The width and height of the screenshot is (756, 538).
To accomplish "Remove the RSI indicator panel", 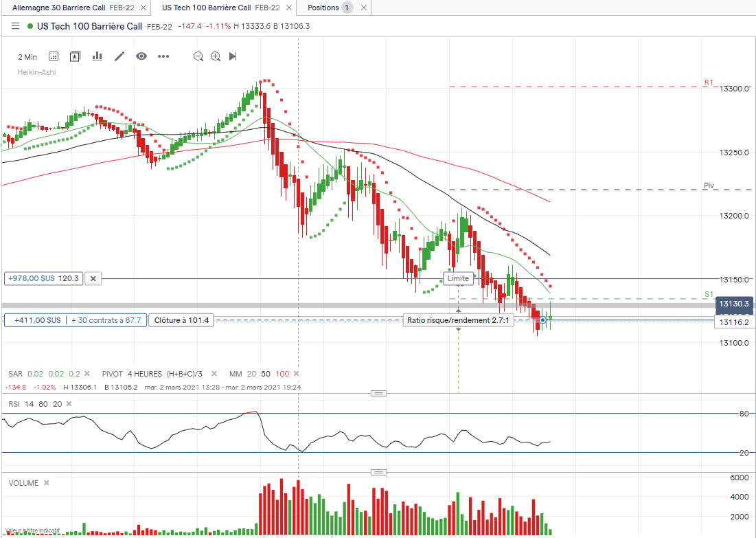I will point(69,404).
